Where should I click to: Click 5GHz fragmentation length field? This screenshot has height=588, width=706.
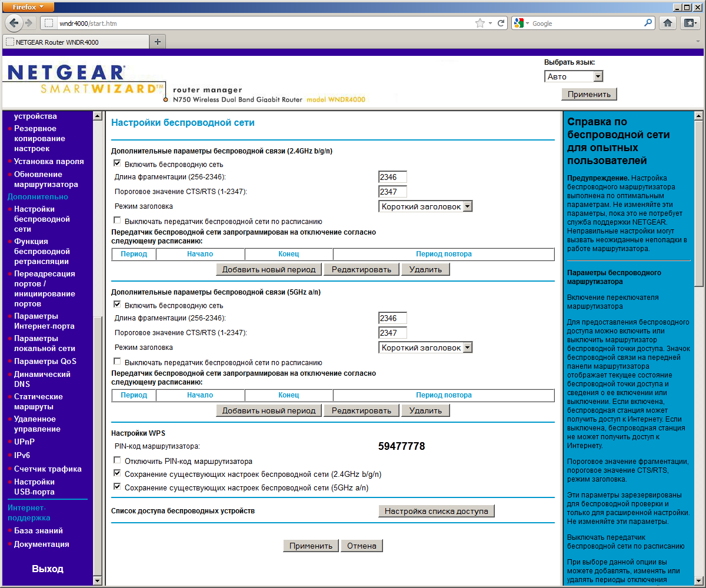click(392, 318)
